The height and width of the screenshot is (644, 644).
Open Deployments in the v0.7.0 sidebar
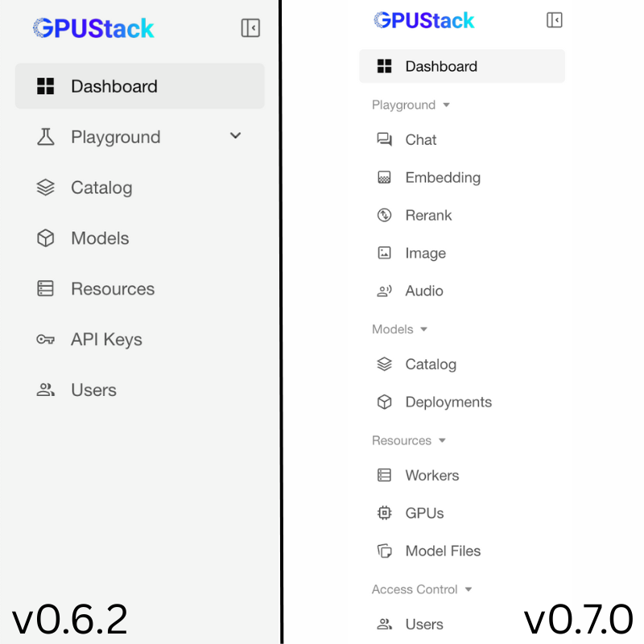448,402
